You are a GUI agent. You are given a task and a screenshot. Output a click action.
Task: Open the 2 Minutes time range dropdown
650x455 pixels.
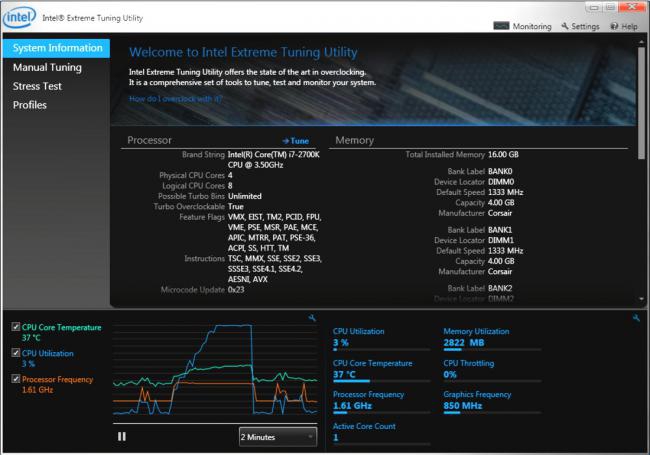278,437
